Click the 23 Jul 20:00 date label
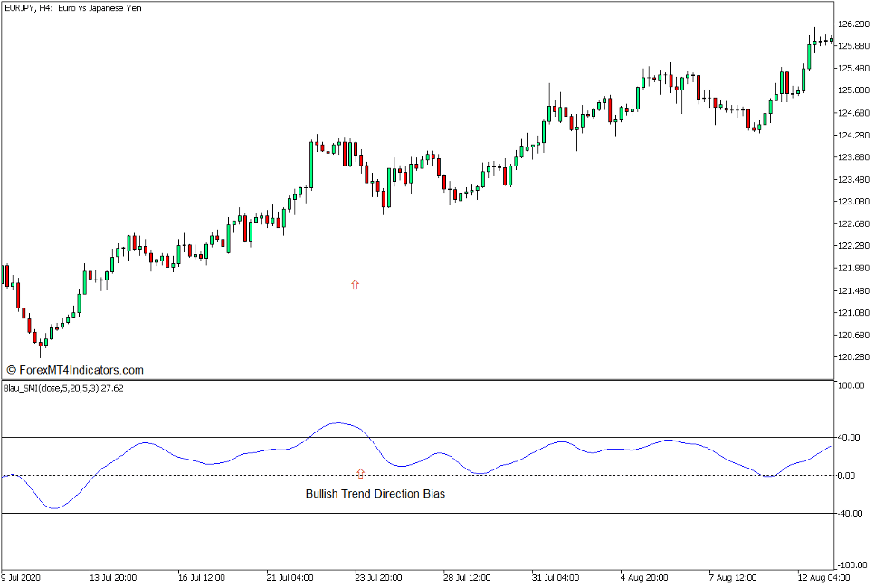Screen dimensions: 884x588 [x=377, y=577]
